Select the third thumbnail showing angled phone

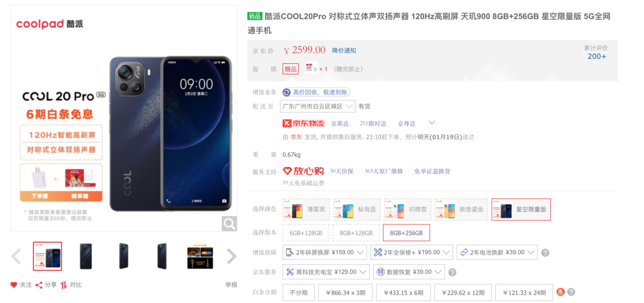[x=124, y=256]
